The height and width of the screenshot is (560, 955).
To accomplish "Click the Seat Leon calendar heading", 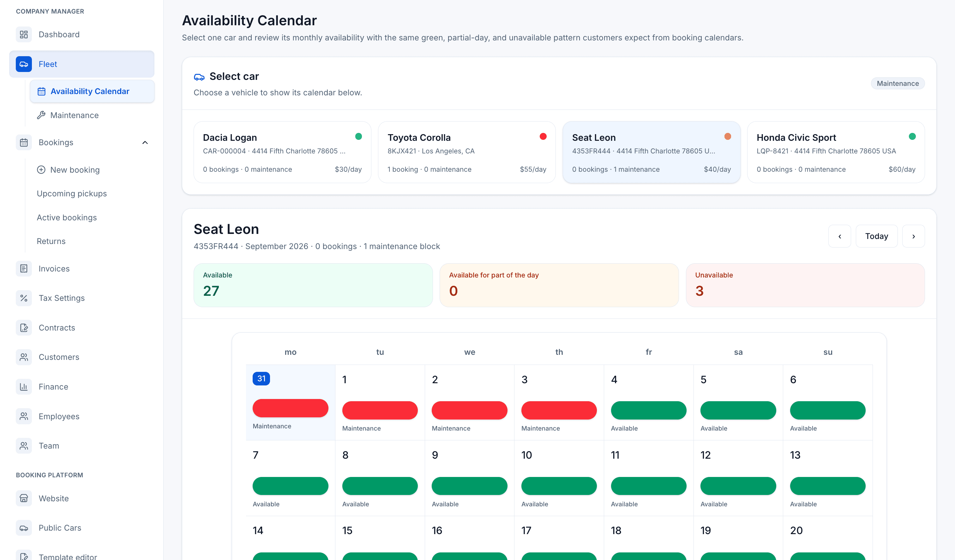I will [226, 229].
